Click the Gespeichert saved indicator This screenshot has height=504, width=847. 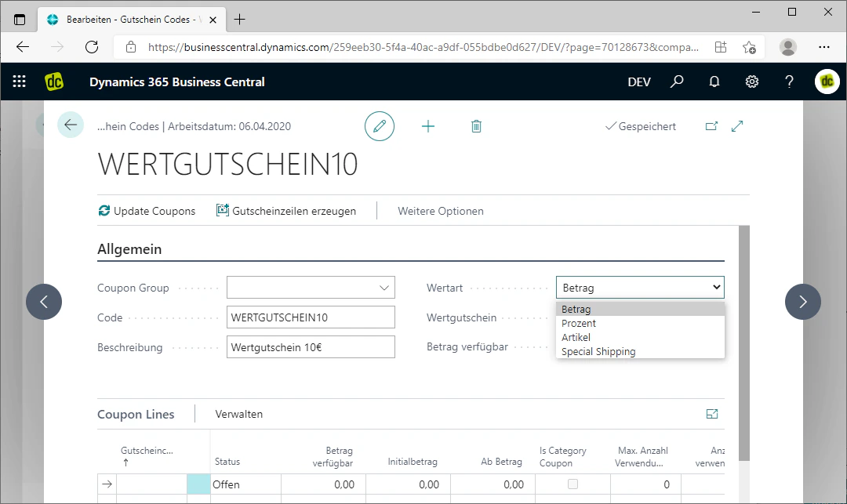pyautogui.click(x=641, y=126)
